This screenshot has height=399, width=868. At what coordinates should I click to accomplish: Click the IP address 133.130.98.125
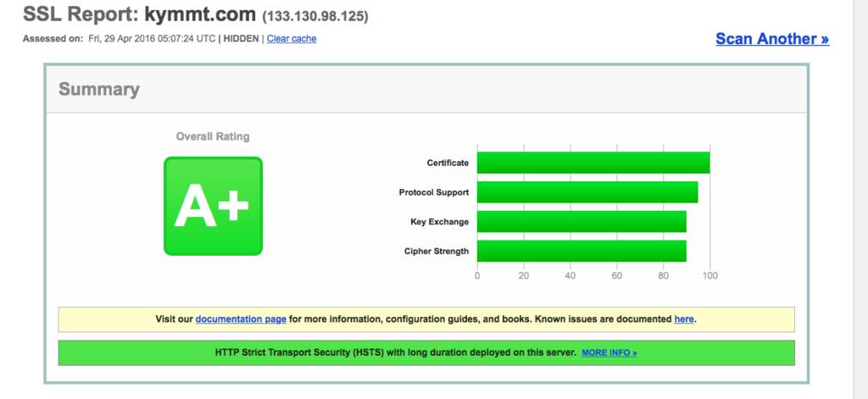click(315, 17)
